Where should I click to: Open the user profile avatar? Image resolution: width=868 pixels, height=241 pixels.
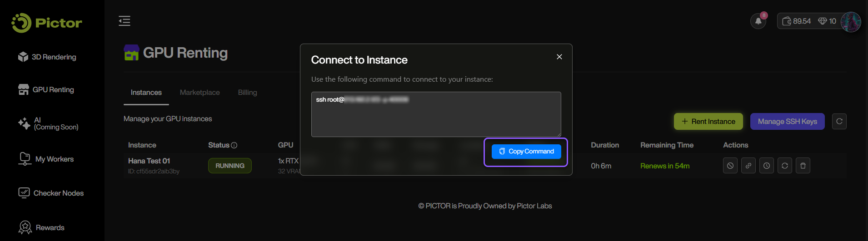coord(851,22)
